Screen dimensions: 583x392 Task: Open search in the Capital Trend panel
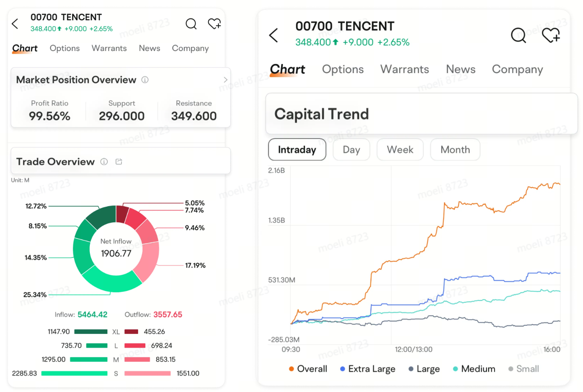pos(518,35)
